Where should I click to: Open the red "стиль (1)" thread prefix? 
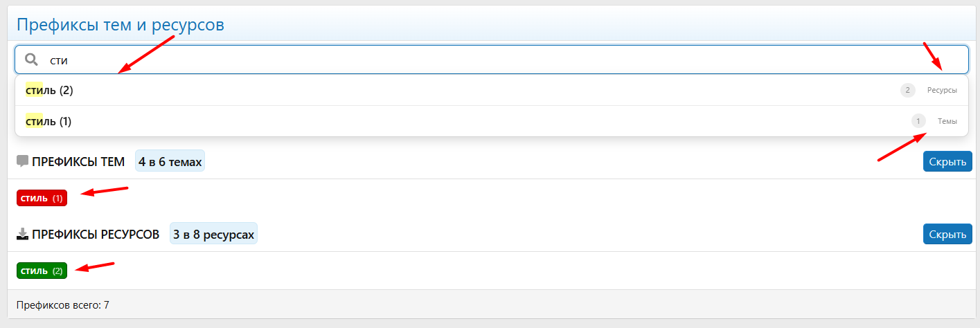coord(42,199)
